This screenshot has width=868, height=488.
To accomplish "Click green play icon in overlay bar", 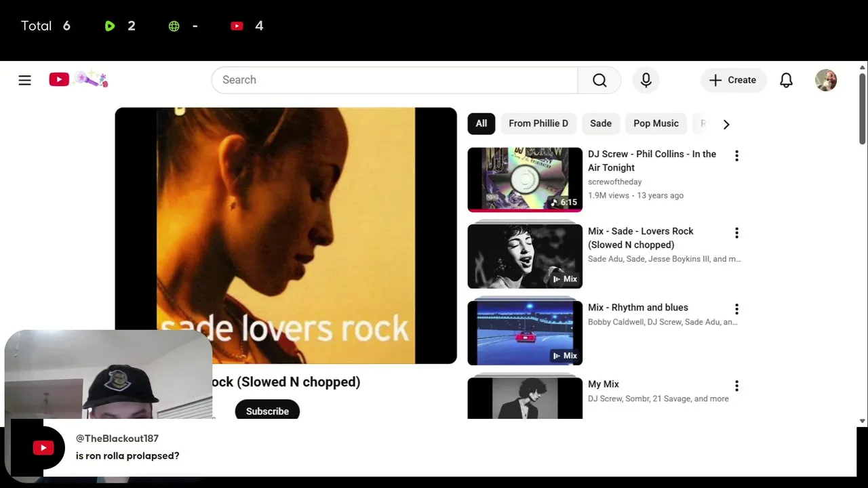I will [110, 26].
